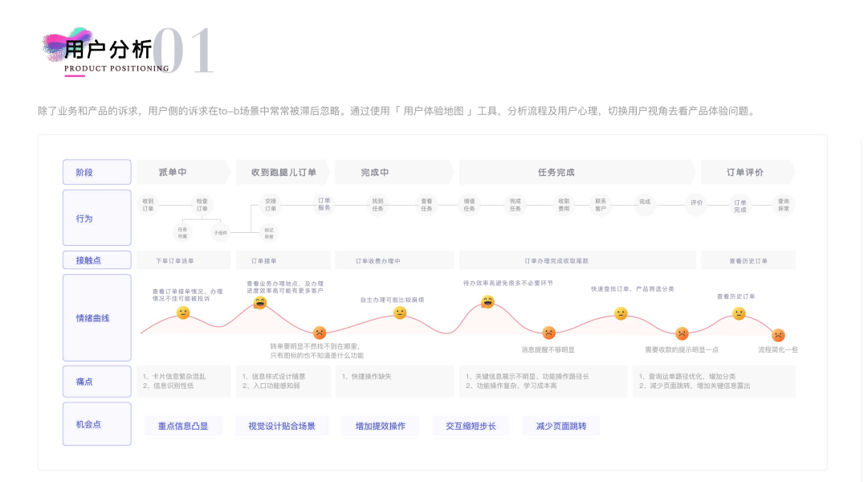The width and height of the screenshot is (868, 482).
Task: Click the '消息提醒不够明显' curve note
Action: [548, 349]
